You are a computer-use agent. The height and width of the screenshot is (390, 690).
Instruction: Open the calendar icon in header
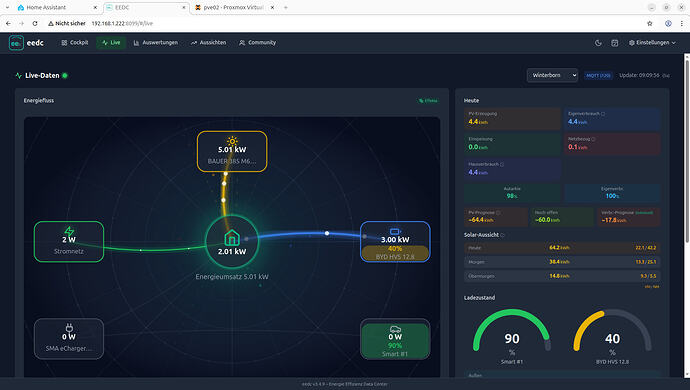[615, 43]
